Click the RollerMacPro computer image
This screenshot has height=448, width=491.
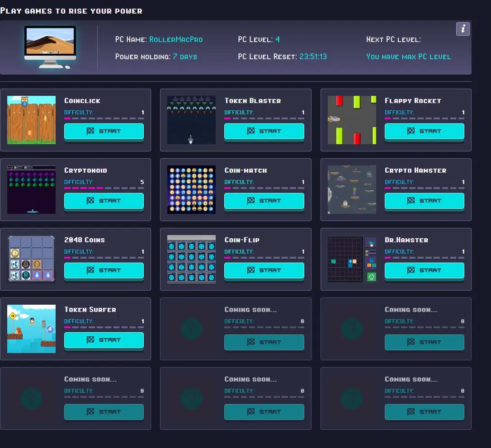(x=50, y=47)
